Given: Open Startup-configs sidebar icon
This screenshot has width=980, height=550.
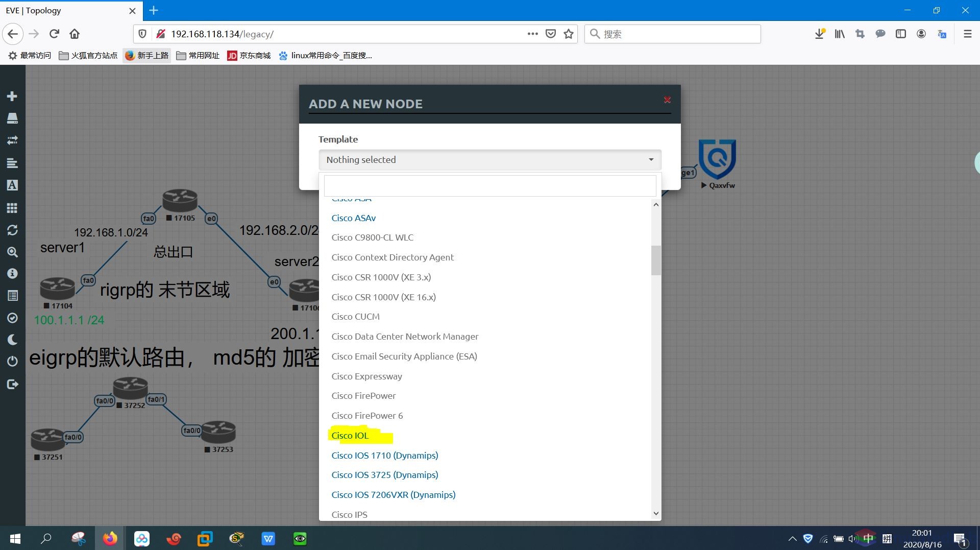Looking at the screenshot, I should [12, 163].
